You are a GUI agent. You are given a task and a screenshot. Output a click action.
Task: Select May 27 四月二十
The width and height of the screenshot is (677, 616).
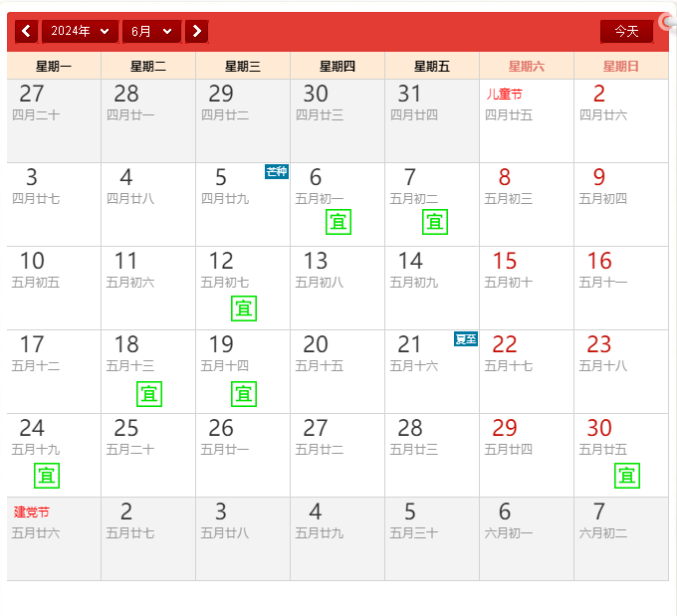pyautogui.click(x=54, y=120)
